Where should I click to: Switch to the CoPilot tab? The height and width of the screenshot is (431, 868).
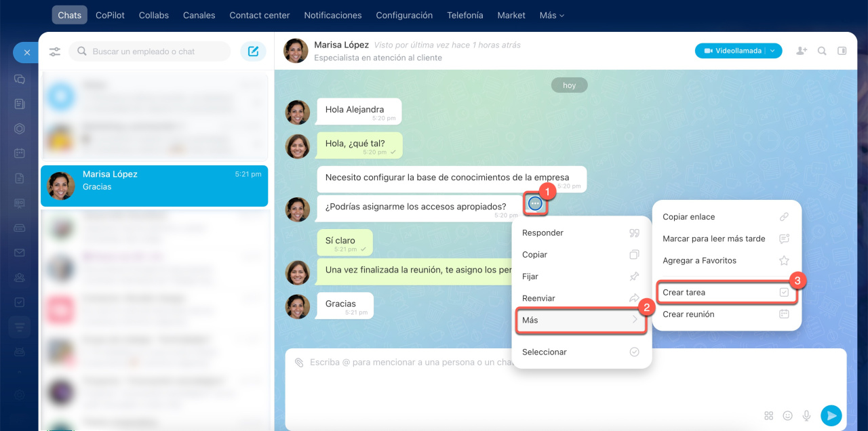pos(110,15)
